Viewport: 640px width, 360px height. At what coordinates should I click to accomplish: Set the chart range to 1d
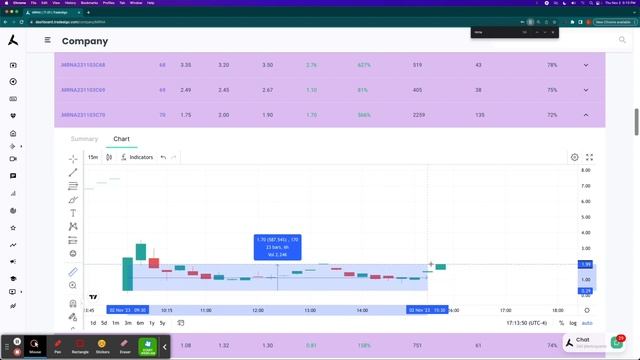[x=93, y=323]
